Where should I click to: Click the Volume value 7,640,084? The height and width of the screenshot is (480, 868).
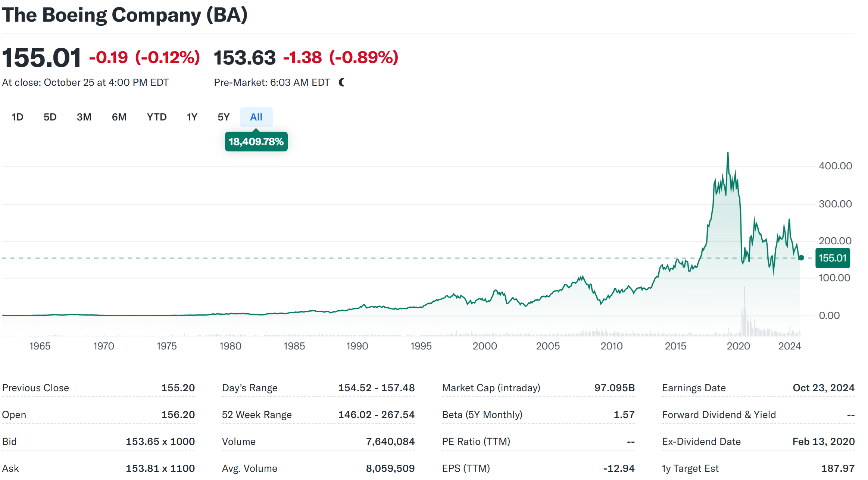[x=390, y=442]
